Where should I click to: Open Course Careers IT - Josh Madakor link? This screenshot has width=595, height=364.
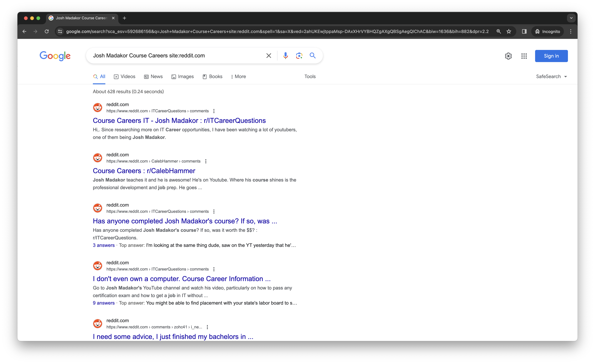pos(179,120)
